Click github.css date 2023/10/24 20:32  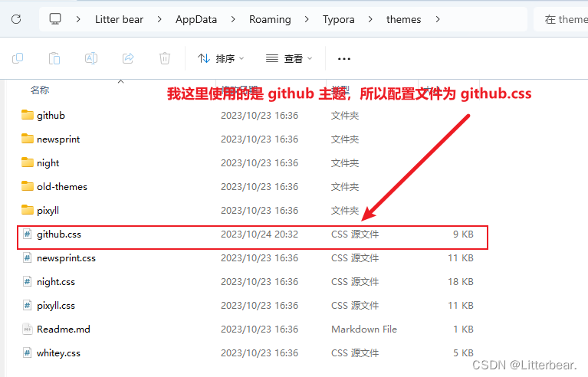click(x=259, y=234)
